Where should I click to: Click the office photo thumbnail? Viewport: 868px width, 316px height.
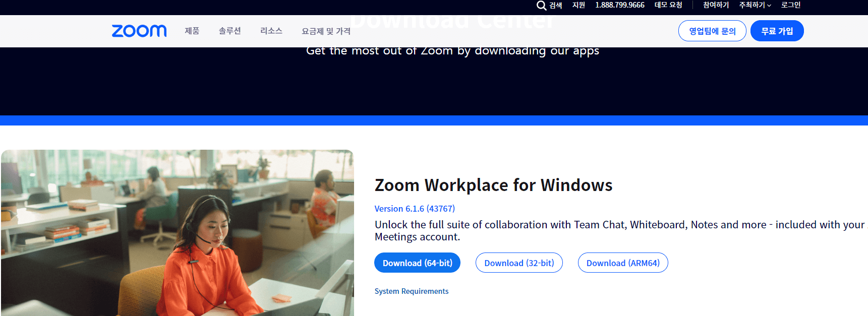(x=178, y=233)
